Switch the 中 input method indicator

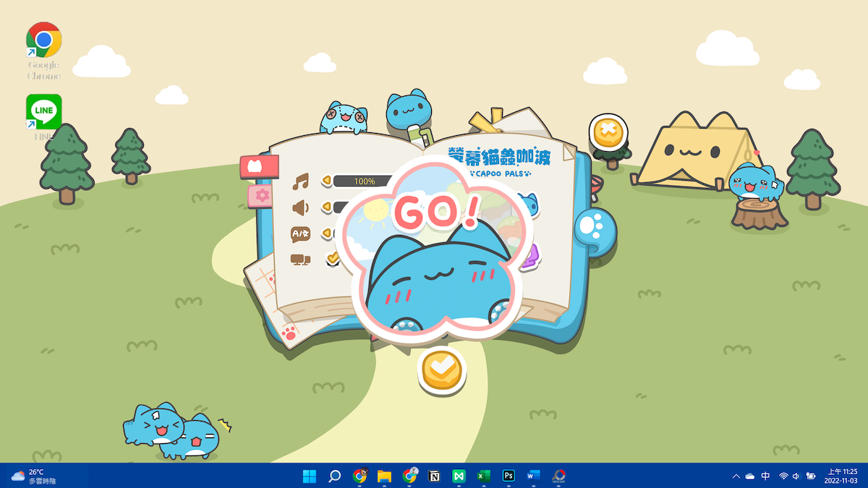766,476
